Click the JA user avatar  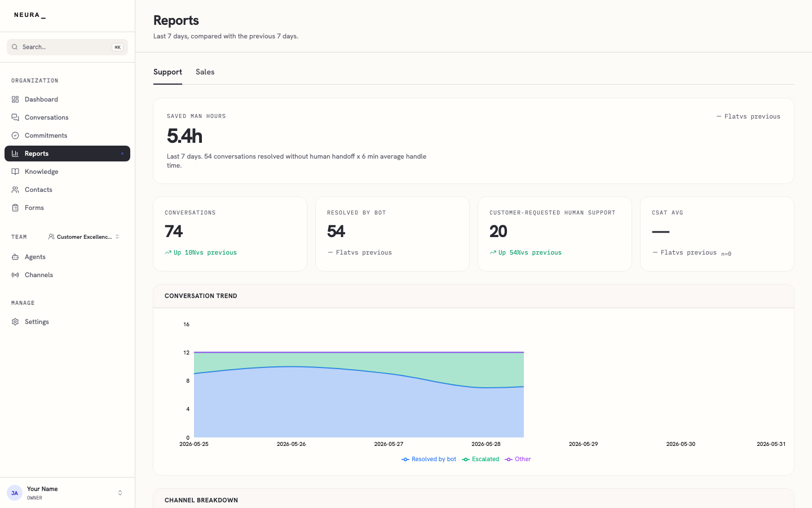[15, 493]
